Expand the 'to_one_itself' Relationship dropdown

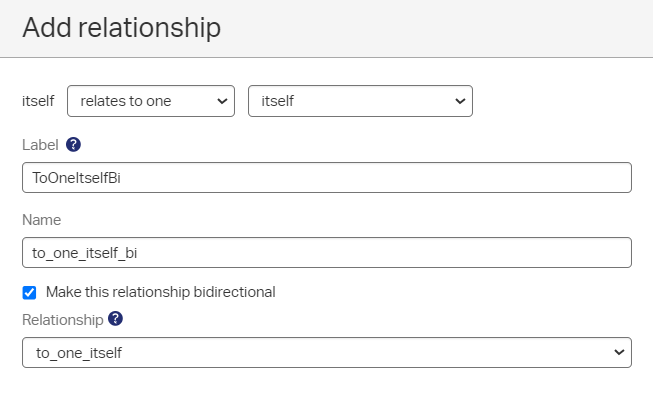click(x=326, y=352)
